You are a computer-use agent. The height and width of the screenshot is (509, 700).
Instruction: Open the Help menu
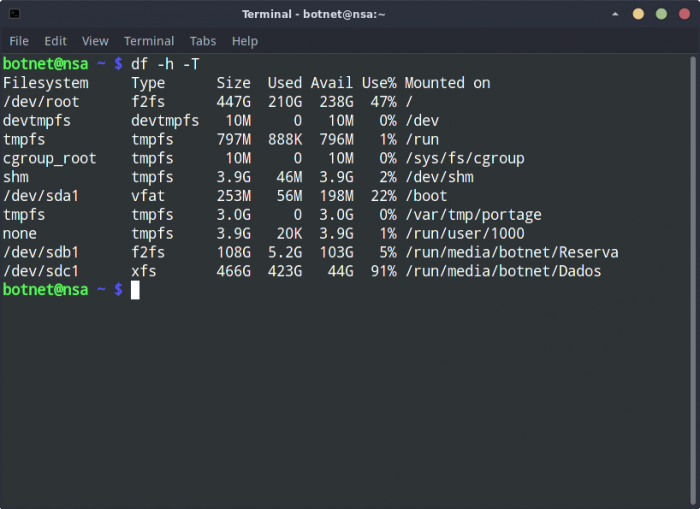[245, 41]
